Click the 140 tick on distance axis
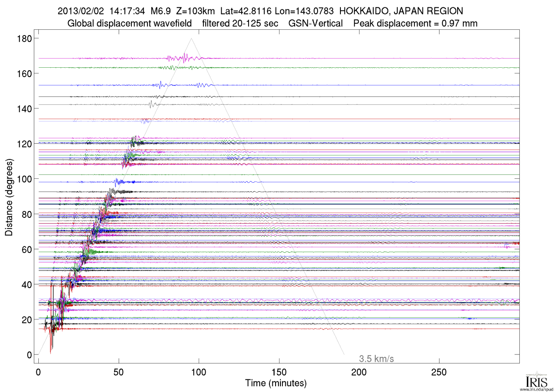The height and width of the screenshot is (392, 556). pos(24,109)
